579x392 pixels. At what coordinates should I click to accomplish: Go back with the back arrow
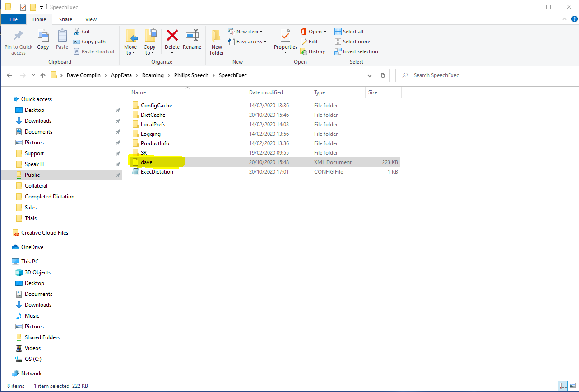click(x=9, y=75)
